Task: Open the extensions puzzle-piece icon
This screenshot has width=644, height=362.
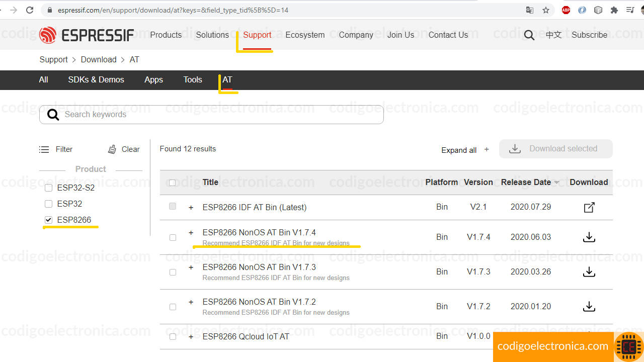Action: [x=614, y=10]
